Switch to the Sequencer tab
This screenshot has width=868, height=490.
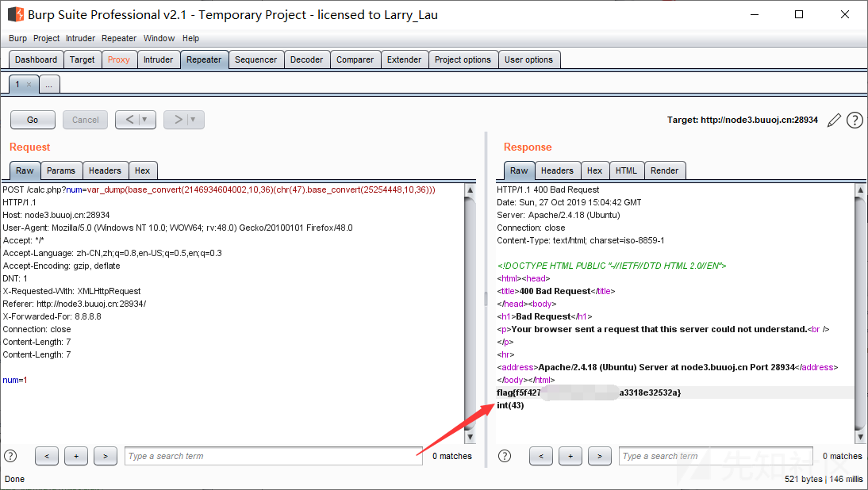tap(255, 59)
